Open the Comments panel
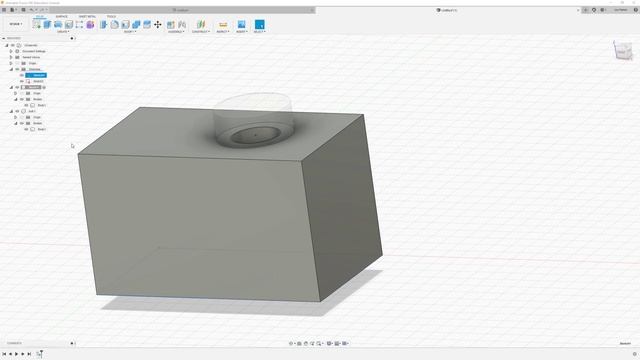Image resolution: width=640 pixels, height=360 pixels. (x=14, y=343)
